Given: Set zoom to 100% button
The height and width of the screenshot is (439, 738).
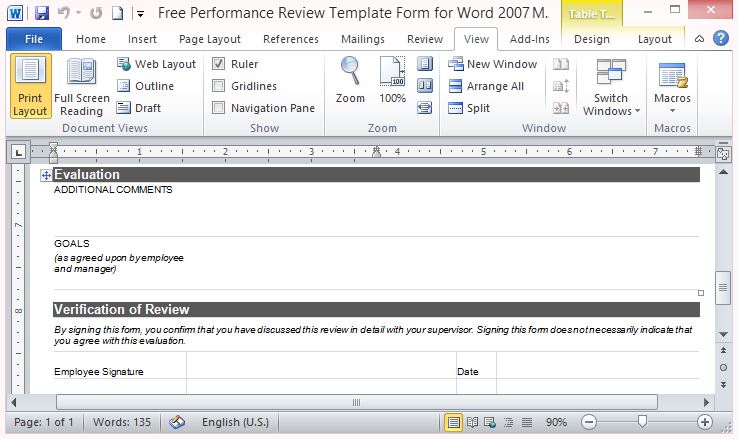Looking at the screenshot, I should (x=392, y=80).
